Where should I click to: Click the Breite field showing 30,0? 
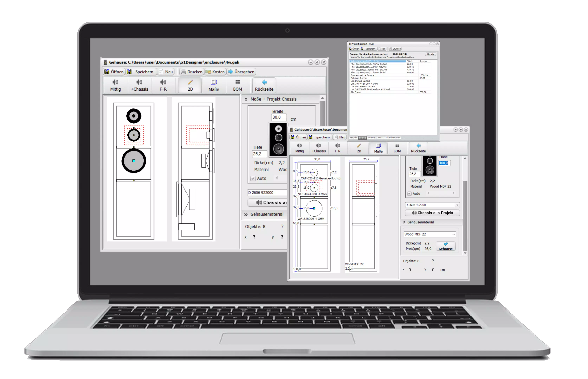[279, 117]
